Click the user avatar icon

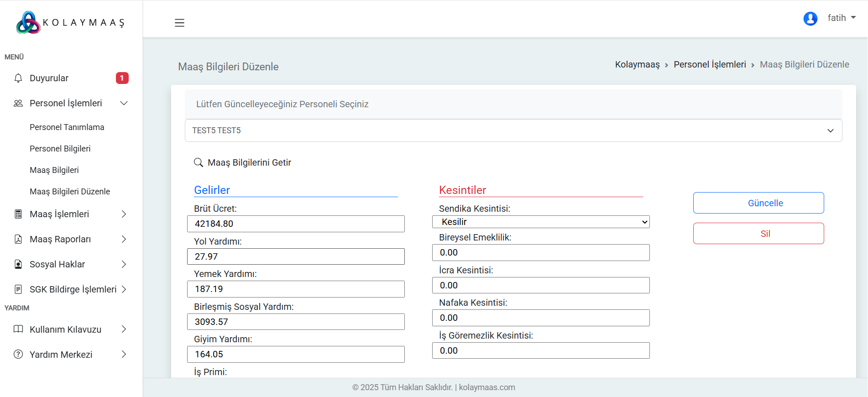pyautogui.click(x=810, y=18)
